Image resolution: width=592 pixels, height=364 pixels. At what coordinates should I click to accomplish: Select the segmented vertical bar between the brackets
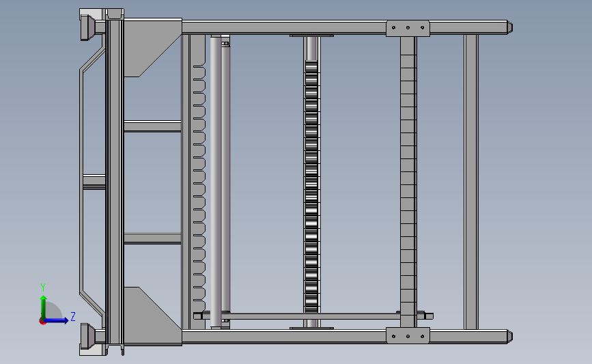[408, 182]
